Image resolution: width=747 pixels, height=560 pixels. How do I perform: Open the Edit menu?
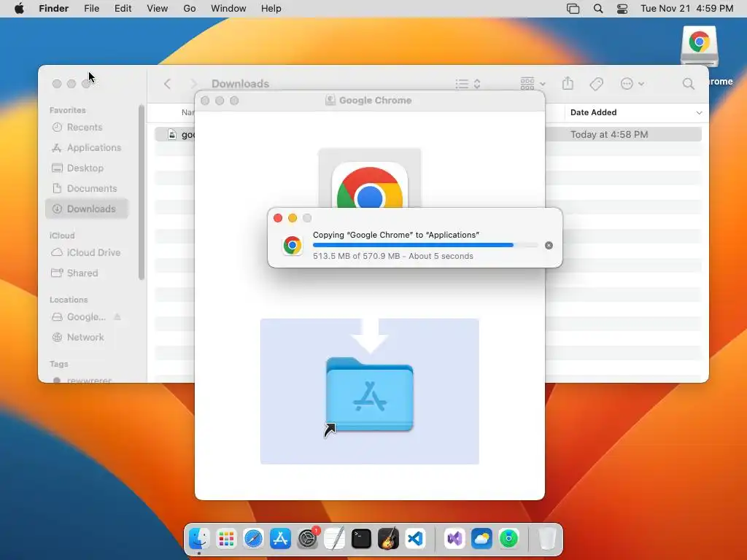click(x=123, y=9)
